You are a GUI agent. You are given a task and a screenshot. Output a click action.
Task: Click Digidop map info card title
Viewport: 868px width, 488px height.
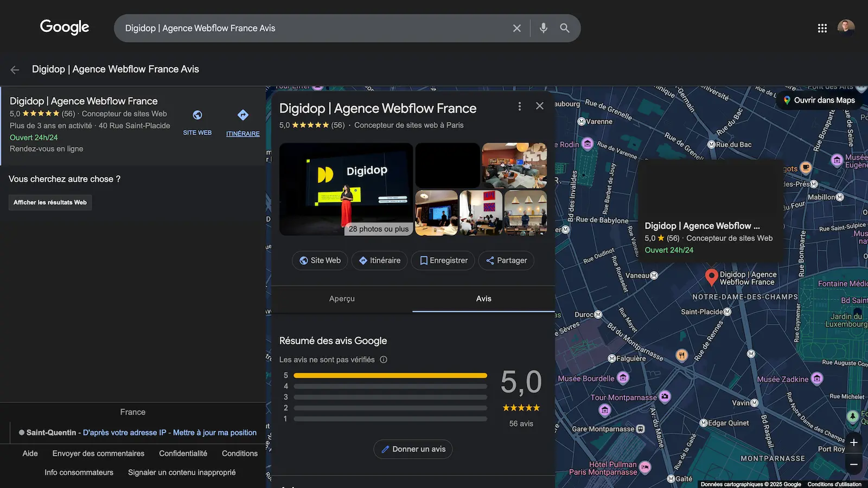[x=702, y=226]
